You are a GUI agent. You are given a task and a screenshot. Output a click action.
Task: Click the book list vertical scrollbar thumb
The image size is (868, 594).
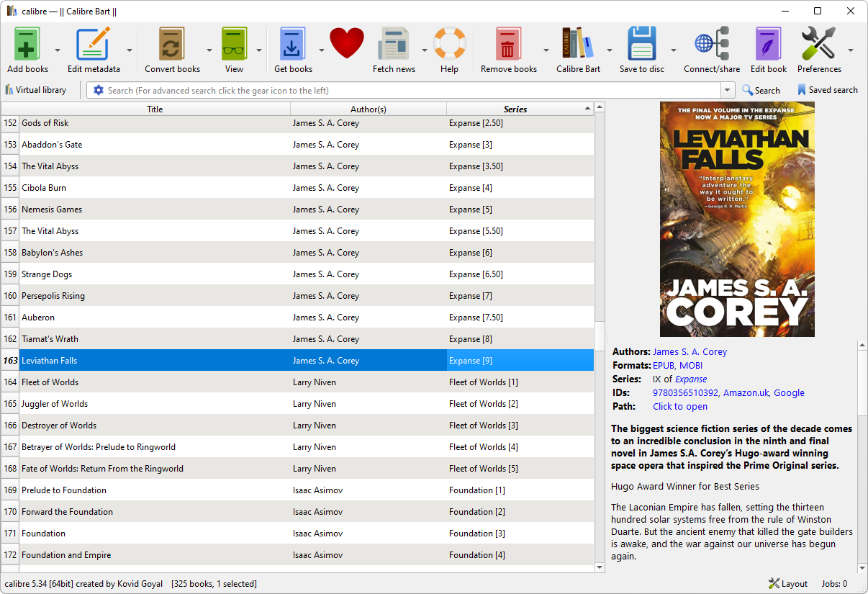[600, 336]
